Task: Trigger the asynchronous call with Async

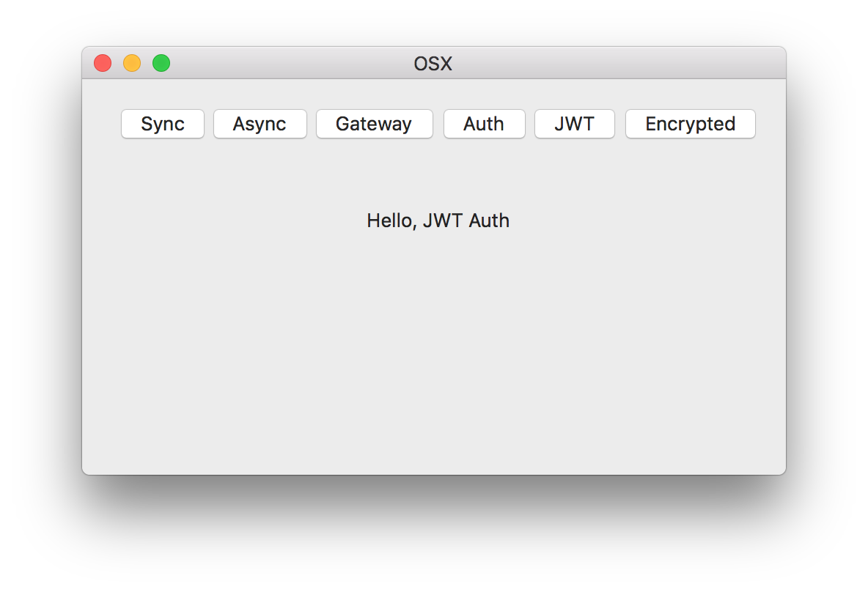Action: (260, 124)
